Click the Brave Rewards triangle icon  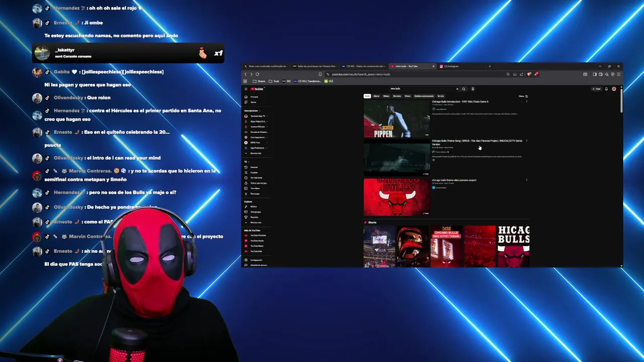(x=536, y=74)
